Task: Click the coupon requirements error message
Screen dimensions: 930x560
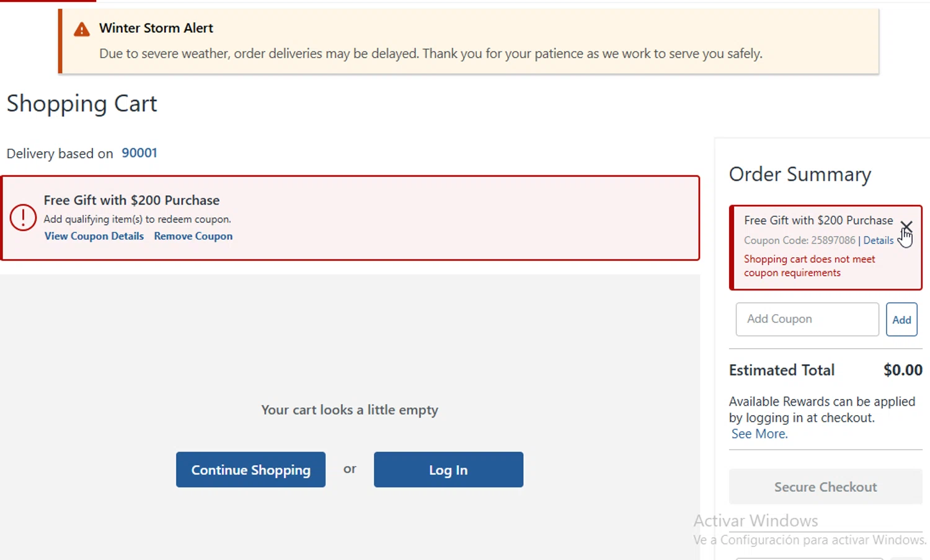Action: 809,266
